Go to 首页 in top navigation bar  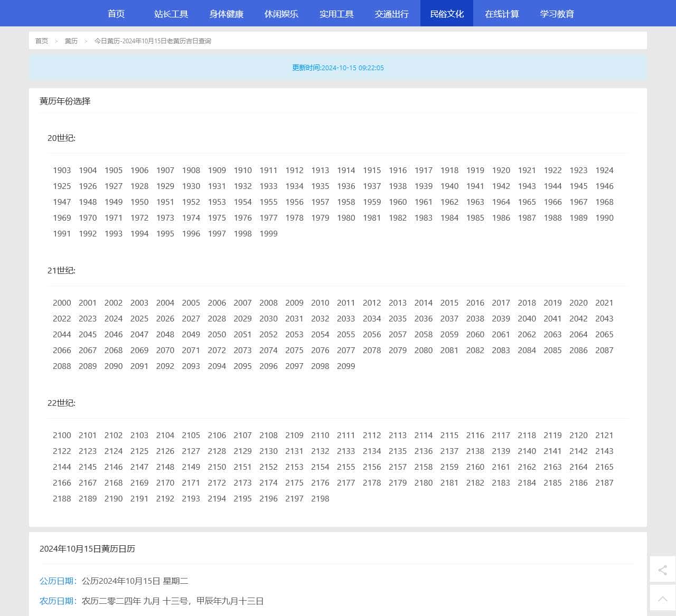point(116,14)
